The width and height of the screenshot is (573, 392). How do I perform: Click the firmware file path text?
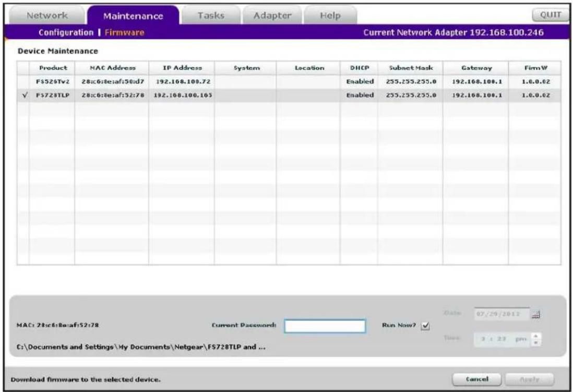(141, 347)
